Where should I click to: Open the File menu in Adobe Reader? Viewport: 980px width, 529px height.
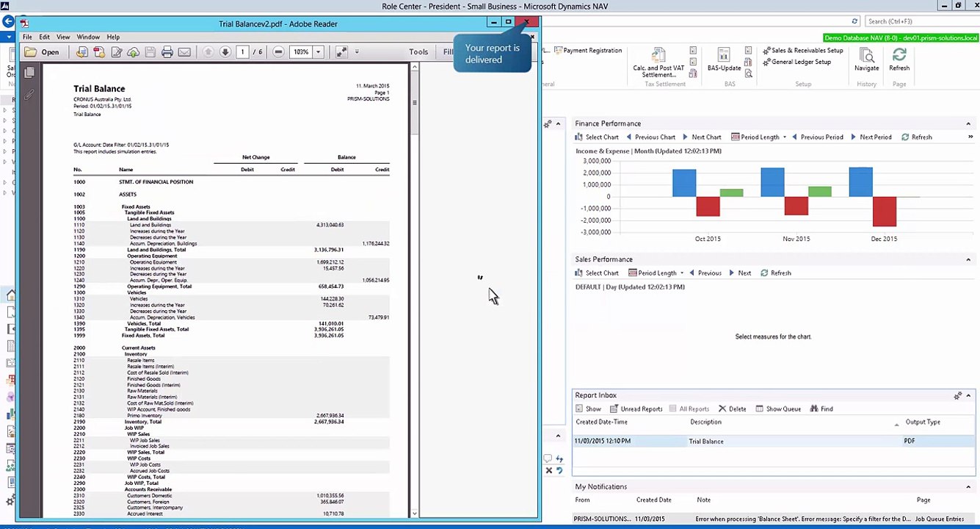coord(27,37)
